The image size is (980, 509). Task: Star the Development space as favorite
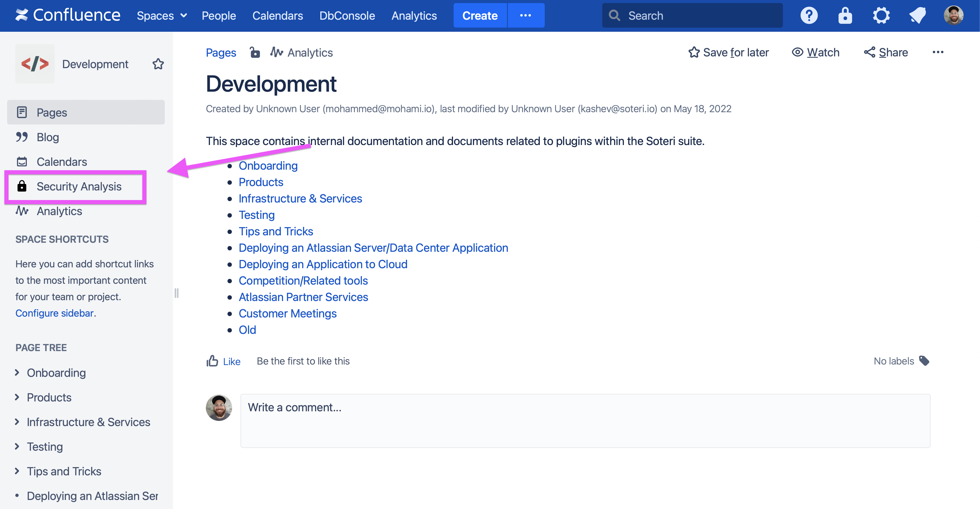coord(158,64)
